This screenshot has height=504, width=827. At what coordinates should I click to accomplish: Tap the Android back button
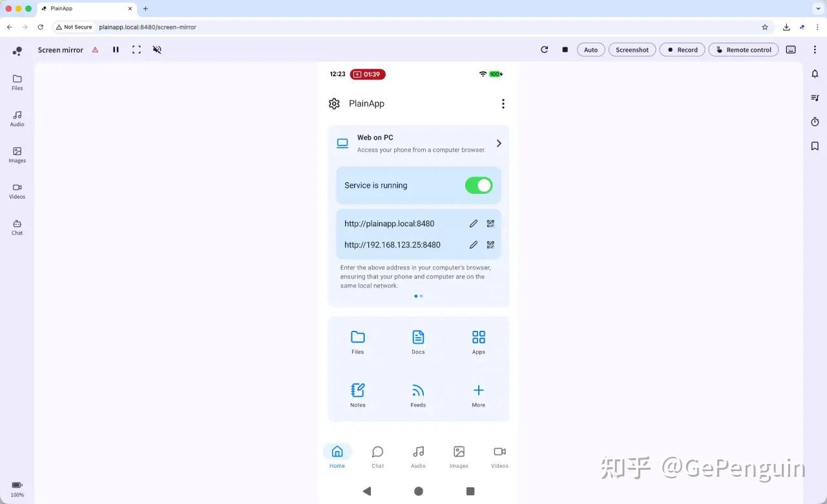tap(367, 491)
